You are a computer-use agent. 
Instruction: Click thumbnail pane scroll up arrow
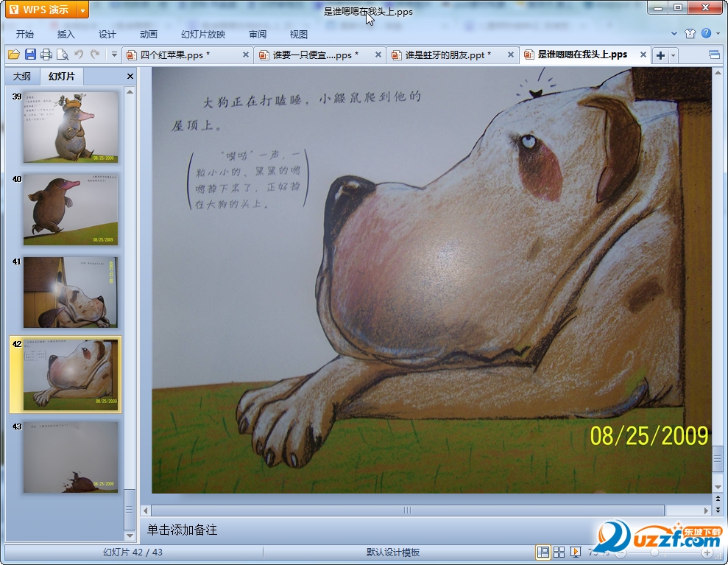pyautogui.click(x=130, y=91)
